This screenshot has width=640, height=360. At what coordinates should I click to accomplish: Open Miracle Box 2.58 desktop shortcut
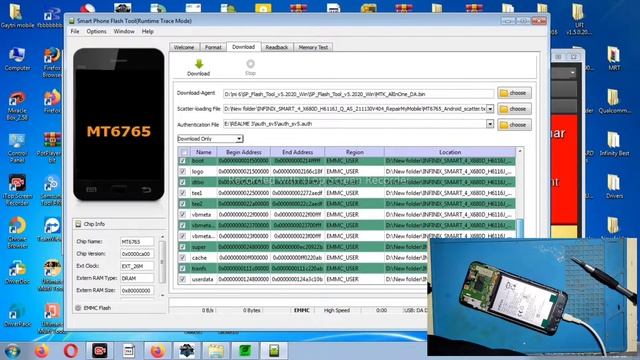click(17, 106)
